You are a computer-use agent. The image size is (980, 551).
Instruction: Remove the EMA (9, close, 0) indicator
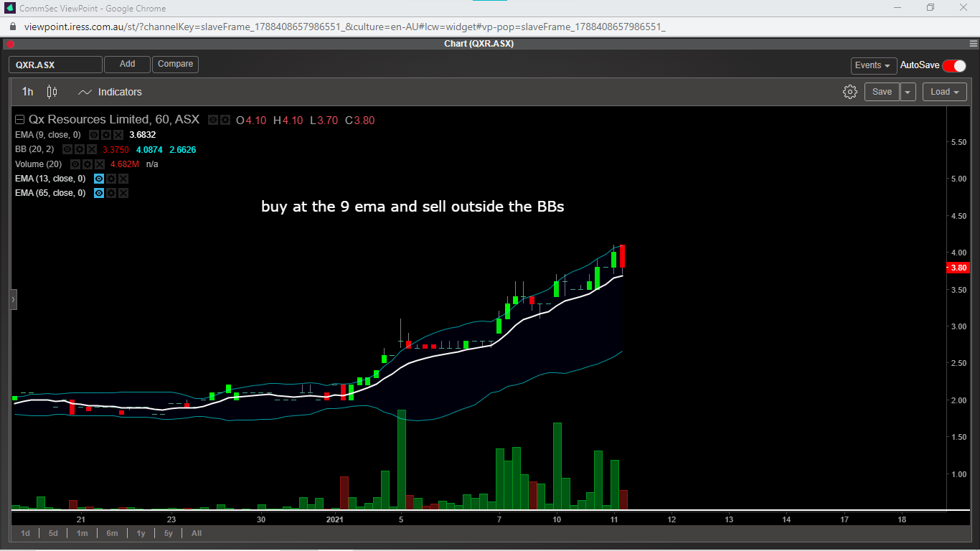tap(118, 135)
